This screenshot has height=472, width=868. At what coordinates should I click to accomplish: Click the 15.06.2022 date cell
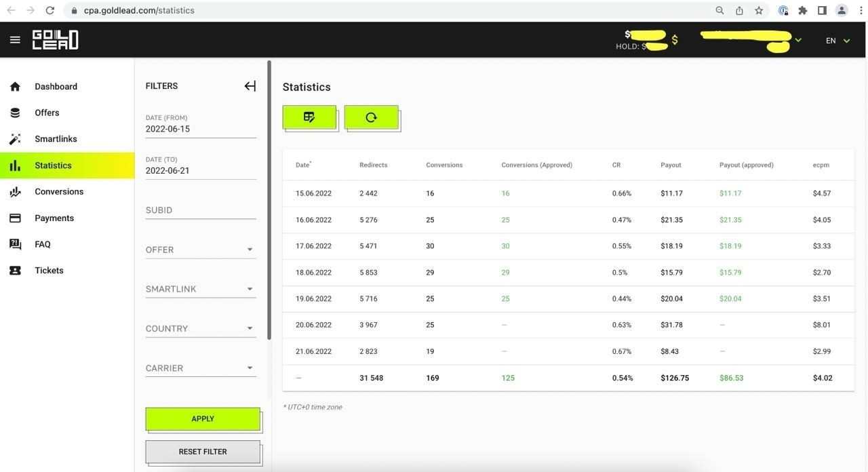tap(313, 193)
